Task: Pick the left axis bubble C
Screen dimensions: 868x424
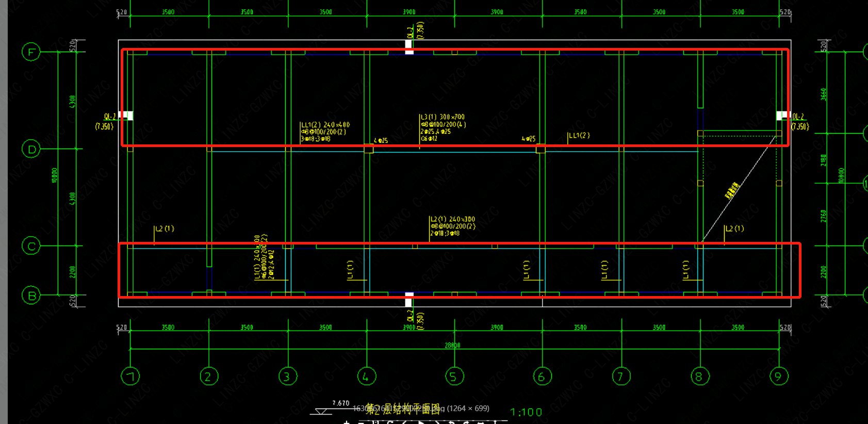Action: (31, 246)
